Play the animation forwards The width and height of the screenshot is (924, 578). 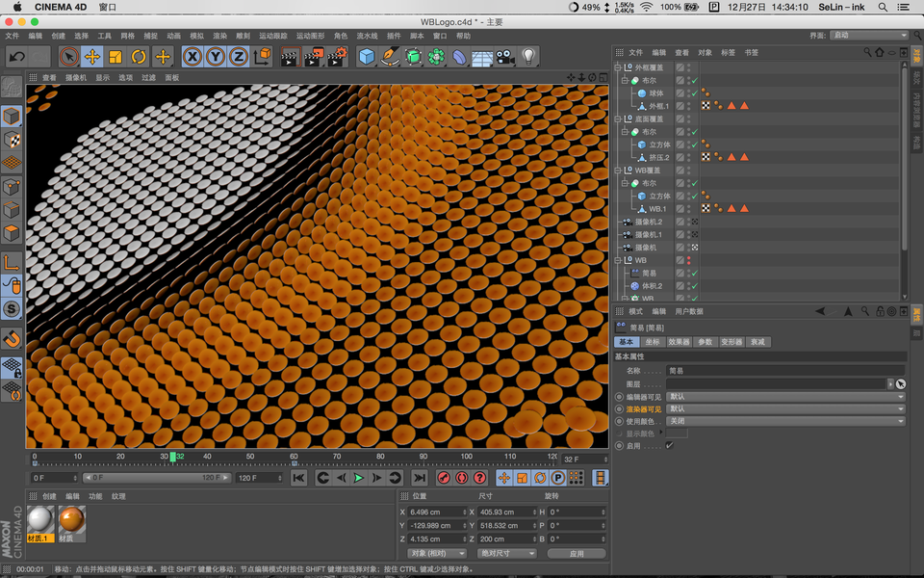tap(358, 478)
